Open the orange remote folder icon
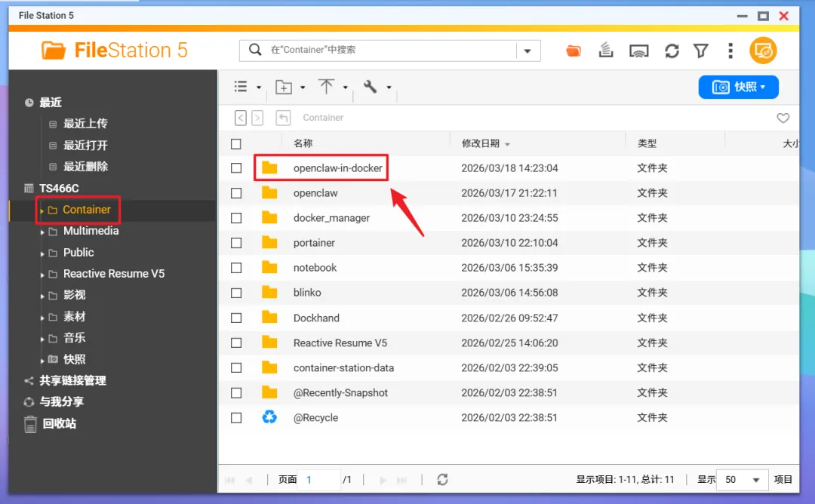 [x=574, y=51]
